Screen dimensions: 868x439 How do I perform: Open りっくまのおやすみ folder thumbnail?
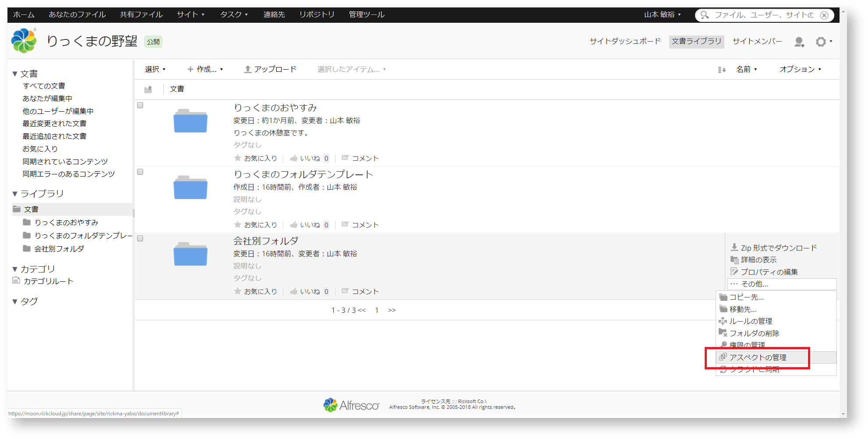[191, 120]
